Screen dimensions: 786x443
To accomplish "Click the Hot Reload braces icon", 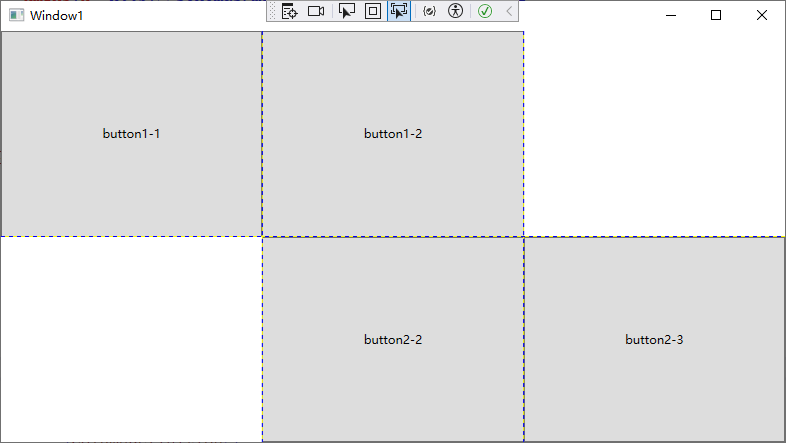I will tap(430, 11).
